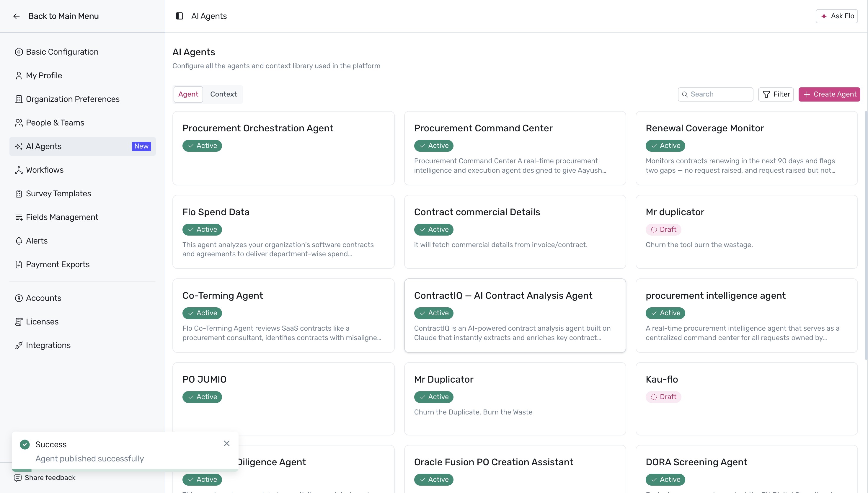Click the AI Agents sparkle icon in sidebar
This screenshot has width=868, height=493.
coord(19,146)
